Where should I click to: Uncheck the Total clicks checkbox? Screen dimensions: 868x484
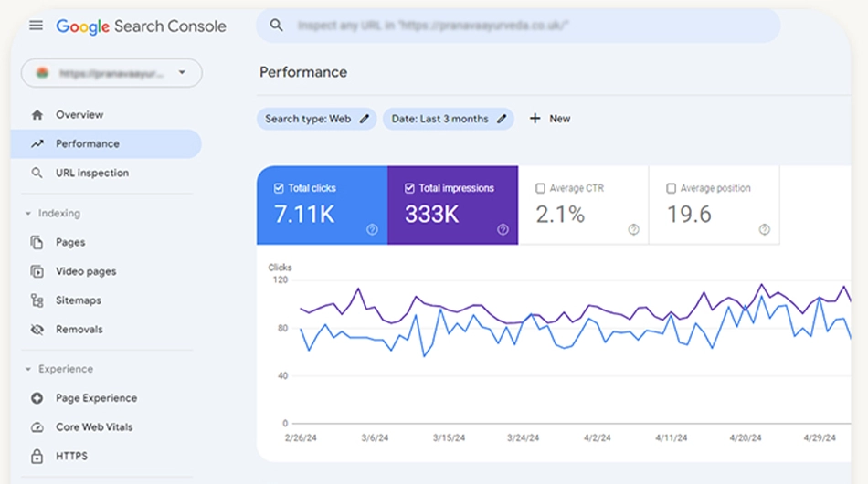point(279,189)
